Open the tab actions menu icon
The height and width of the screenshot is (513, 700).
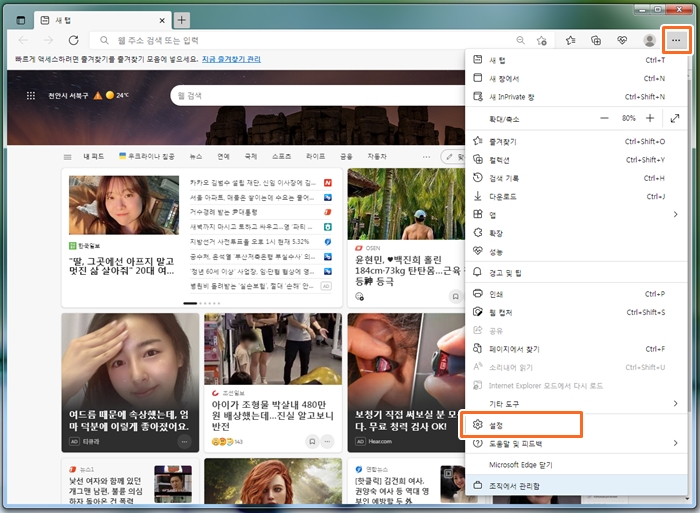(x=21, y=20)
